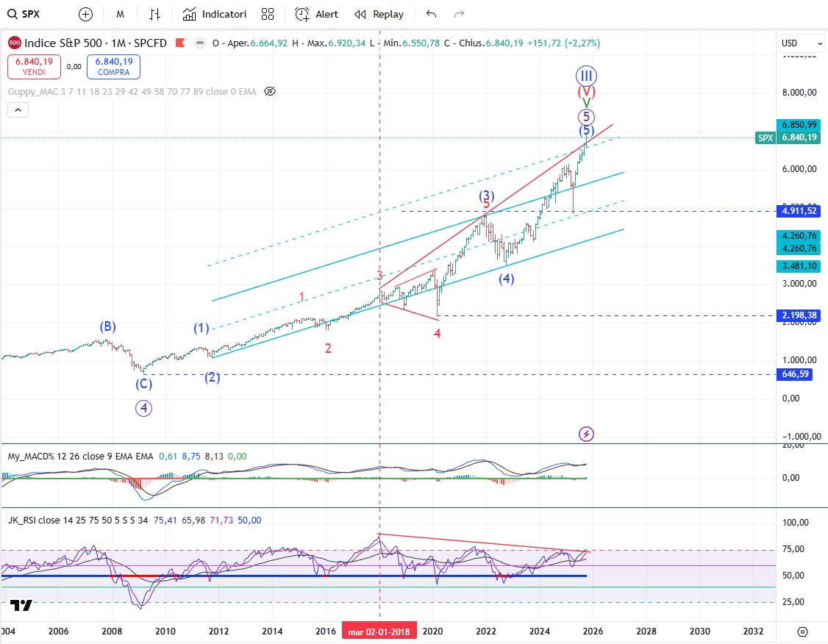Start Replay mode from toolbar
The width and height of the screenshot is (828, 644).
click(x=379, y=14)
